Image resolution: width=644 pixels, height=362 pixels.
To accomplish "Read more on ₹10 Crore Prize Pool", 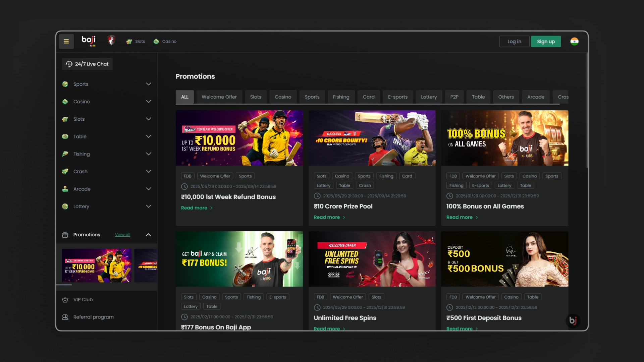I will tap(329, 217).
